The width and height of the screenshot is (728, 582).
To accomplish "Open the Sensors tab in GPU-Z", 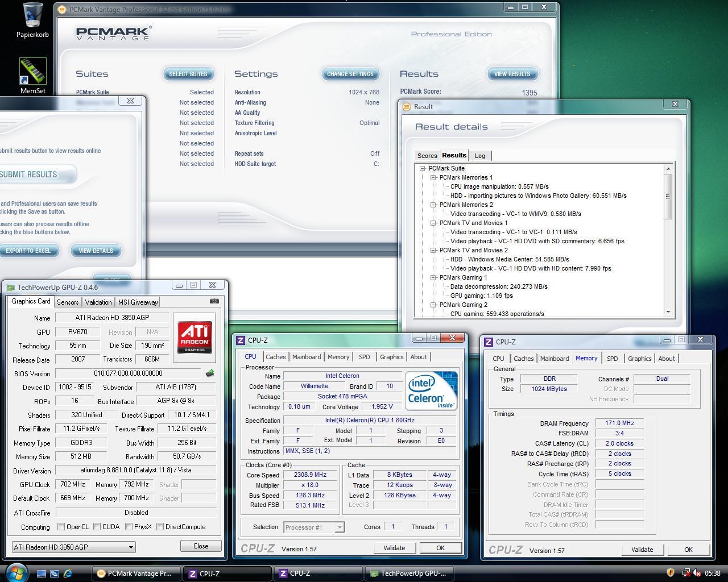I will point(68,302).
